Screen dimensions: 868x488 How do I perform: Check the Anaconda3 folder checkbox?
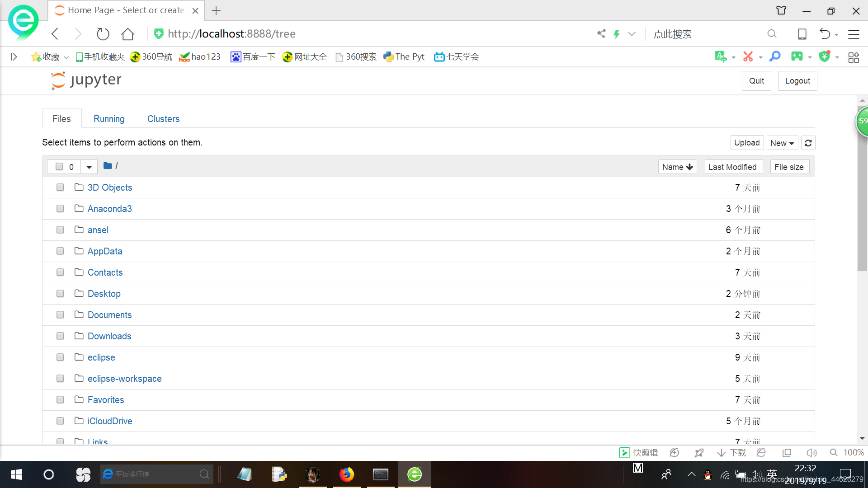coord(60,209)
